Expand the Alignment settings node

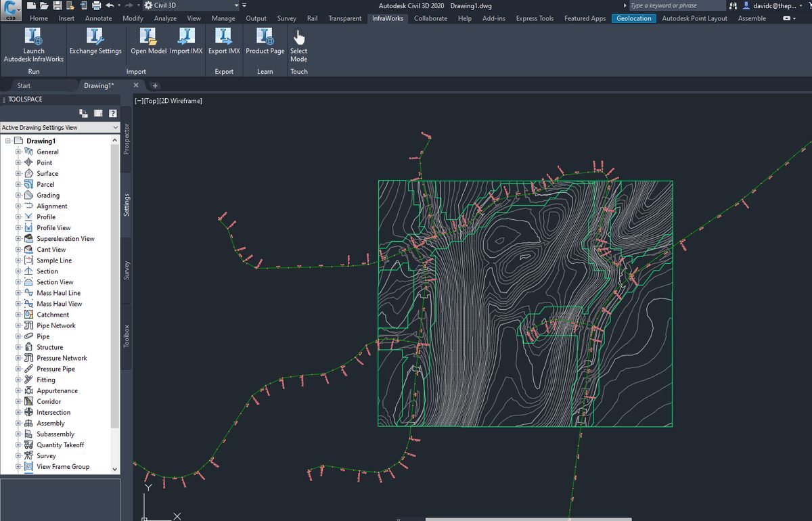18,206
